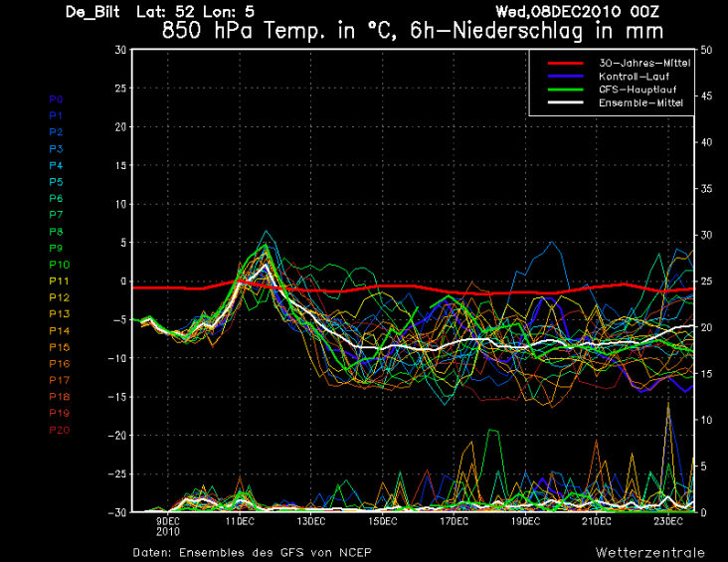Click the P12 ensemble member label
728x562 pixels.
tap(60, 297)
